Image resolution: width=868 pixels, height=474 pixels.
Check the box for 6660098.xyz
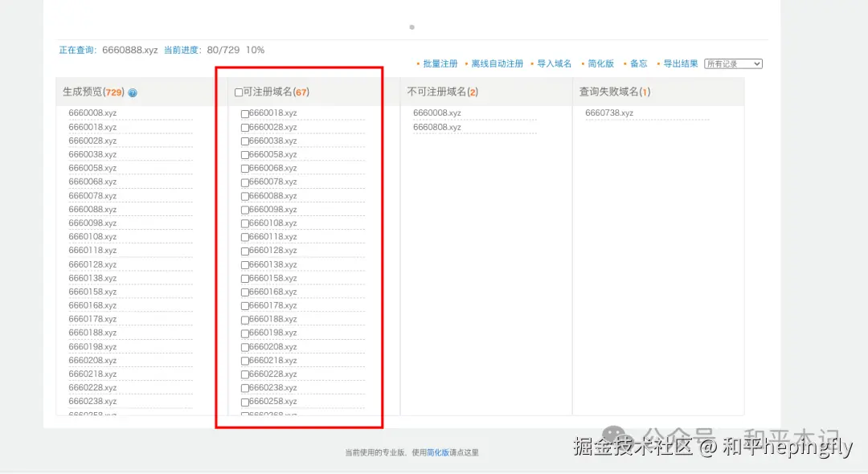point(244,210)
